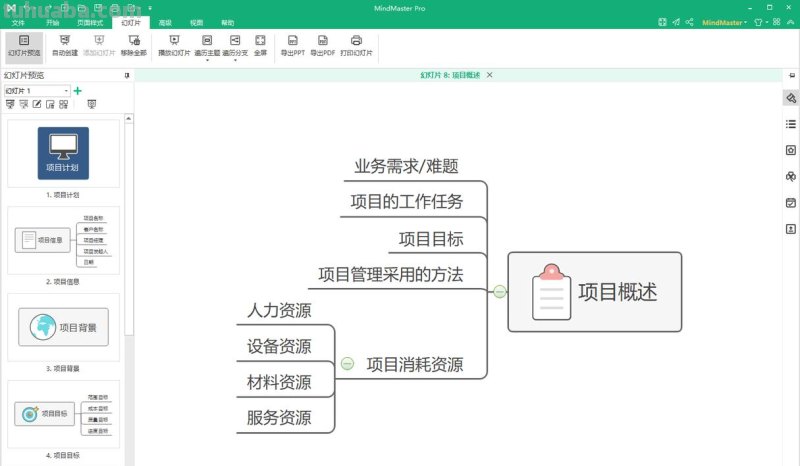The image size is (800, 466).
Task: Open the bottom right sidebar panel icon
Action: [791, 229]
